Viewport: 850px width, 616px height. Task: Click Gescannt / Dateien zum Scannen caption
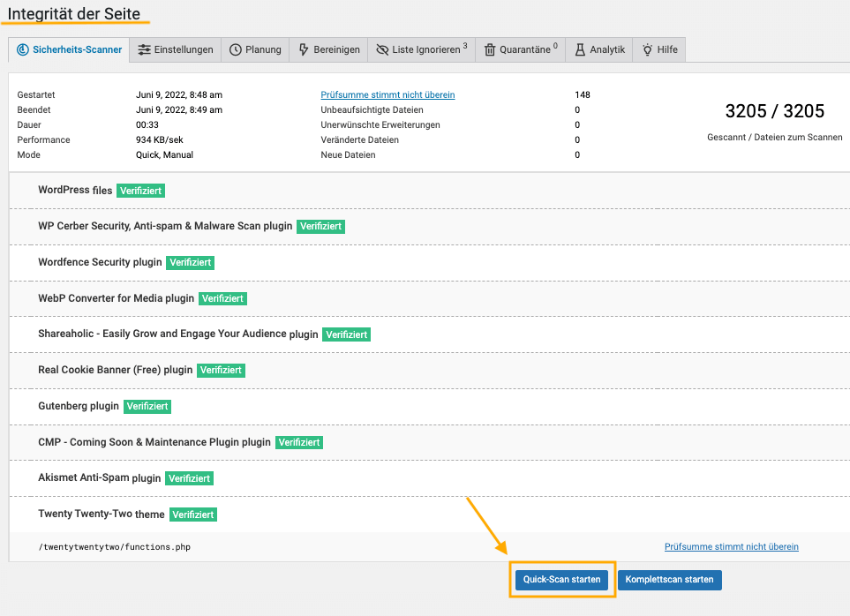click(775, 138)
